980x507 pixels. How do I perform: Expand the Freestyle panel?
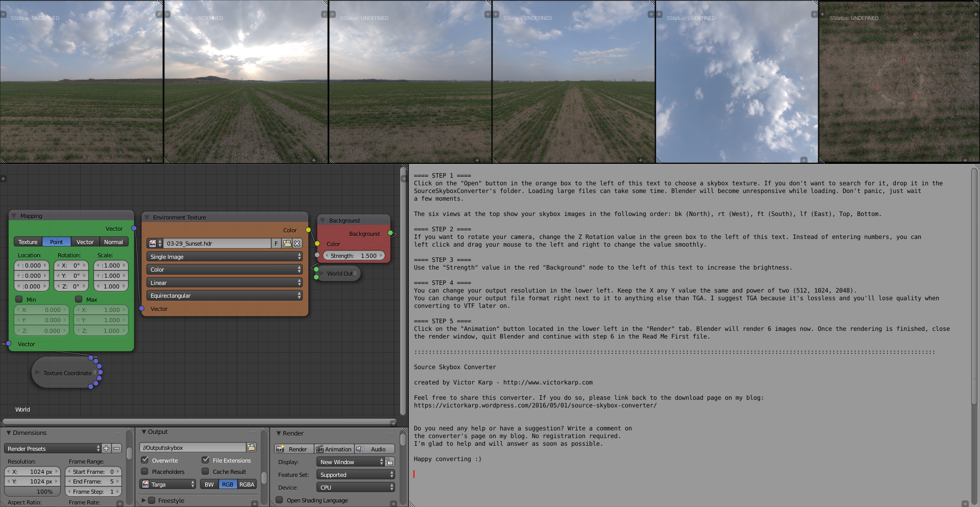point(144,500)
